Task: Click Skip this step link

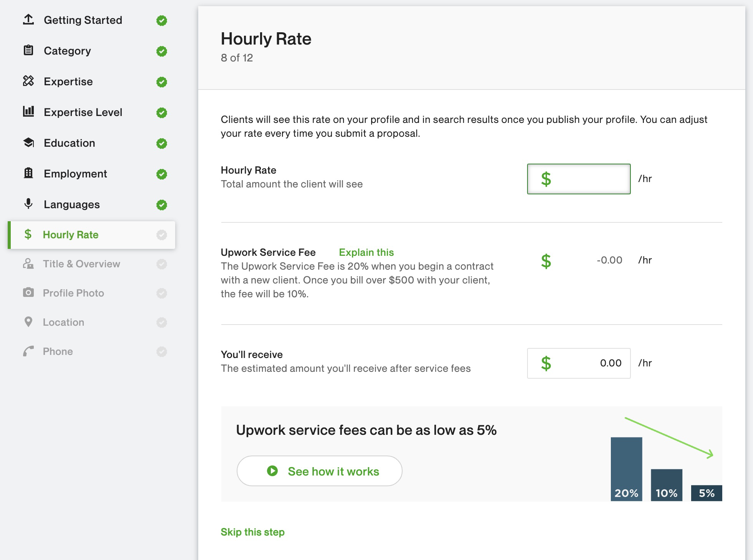Action: coord(252,532)
